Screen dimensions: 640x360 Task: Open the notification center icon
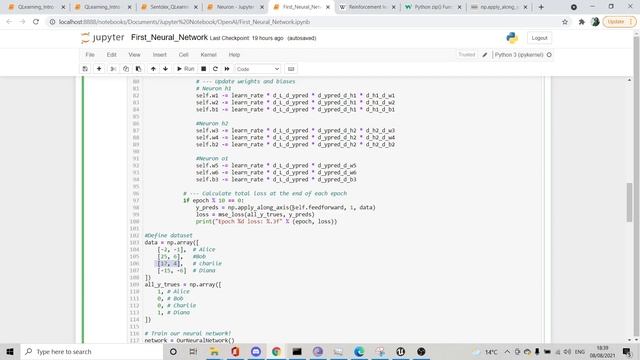pyautogui.click(x=627, y=351)
